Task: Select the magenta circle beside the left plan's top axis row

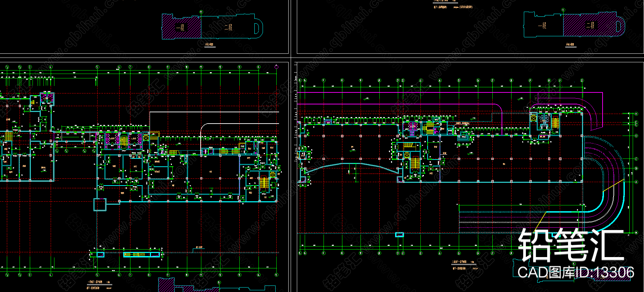Action: point(277,67)
